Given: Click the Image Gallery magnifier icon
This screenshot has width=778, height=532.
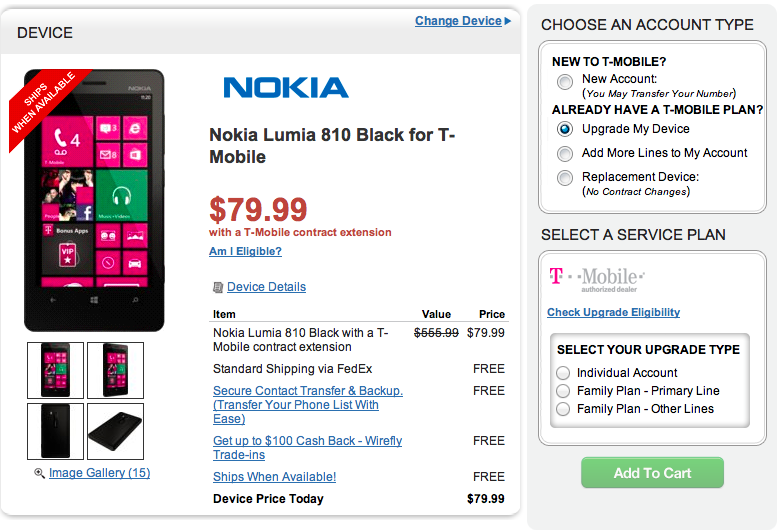Looking at the screenshot, I should click(x=39, y=473).
